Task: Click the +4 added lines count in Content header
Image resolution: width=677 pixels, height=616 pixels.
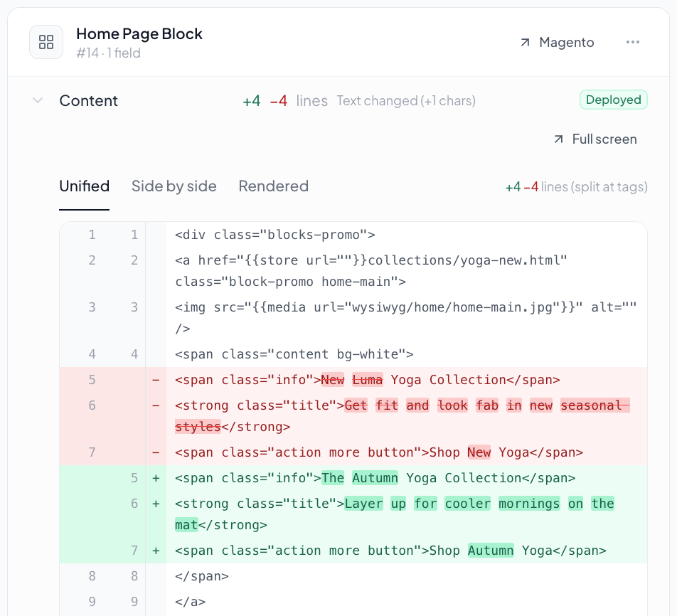Action: coord(252,101)
